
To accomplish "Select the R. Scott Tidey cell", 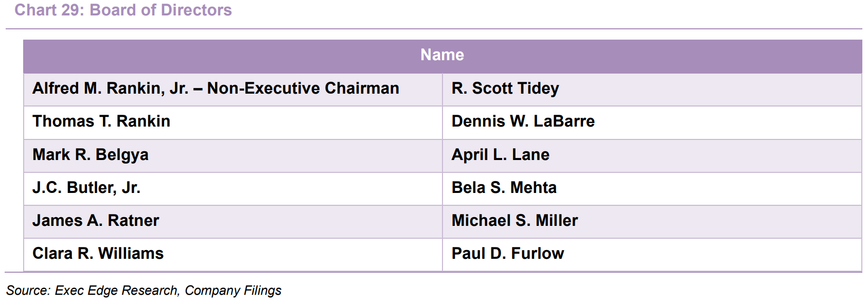I will (x=652, y=89).
